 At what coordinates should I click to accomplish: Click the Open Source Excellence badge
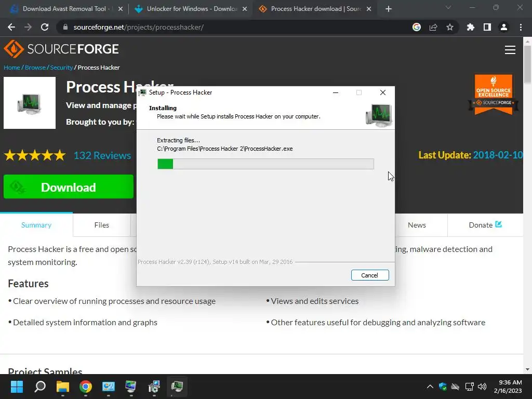pos(494,95)
